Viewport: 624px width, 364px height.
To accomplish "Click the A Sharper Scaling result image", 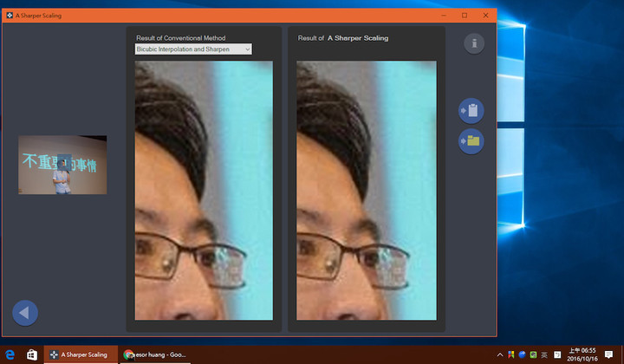I will [367, 190].
